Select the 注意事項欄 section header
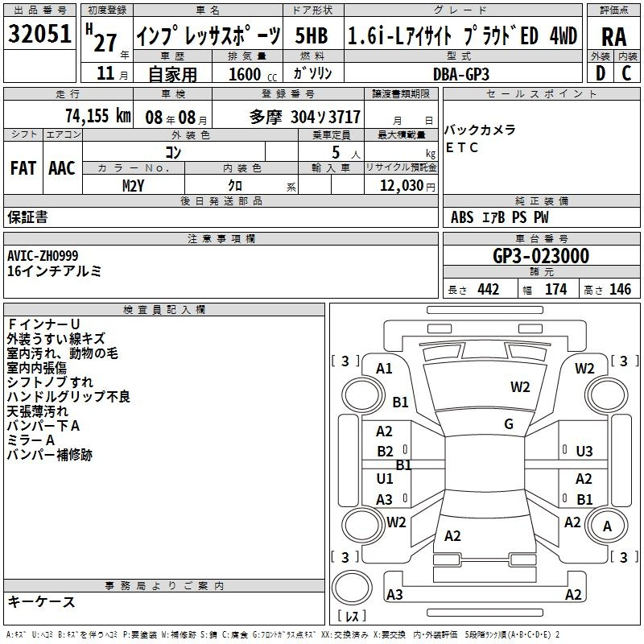 [x=221, y=238]
